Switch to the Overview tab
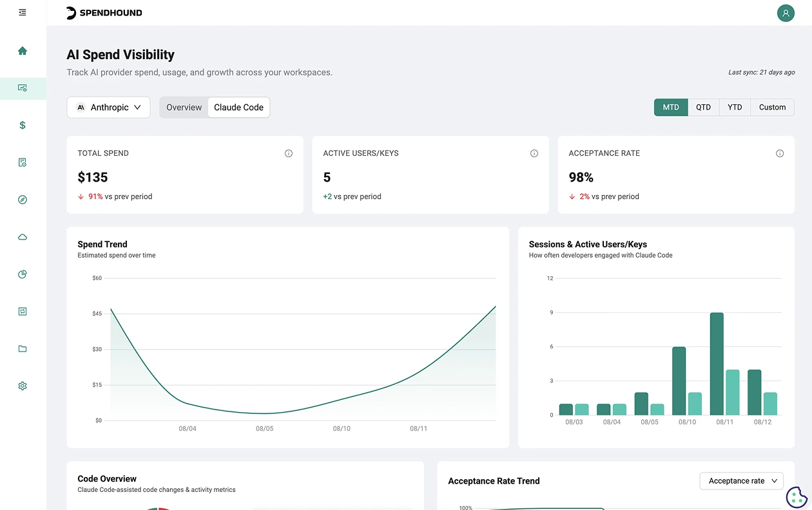The image size is (812, 510). coord(184,108)
